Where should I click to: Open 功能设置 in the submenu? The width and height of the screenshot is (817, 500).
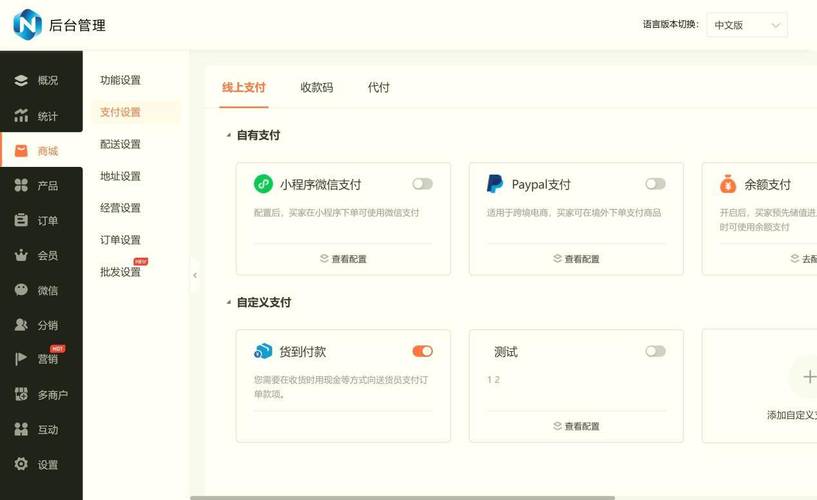click(x=120, y=80)
